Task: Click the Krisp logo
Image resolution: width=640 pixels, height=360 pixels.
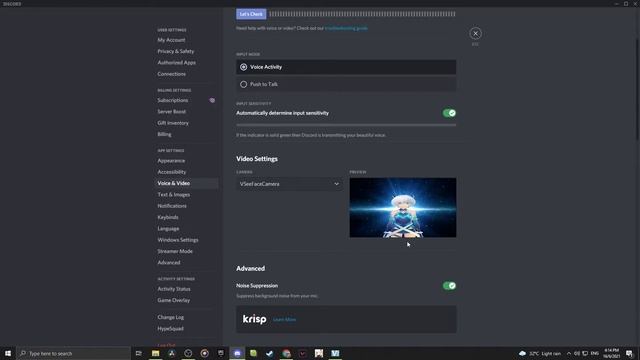Action: coord(254,319)
